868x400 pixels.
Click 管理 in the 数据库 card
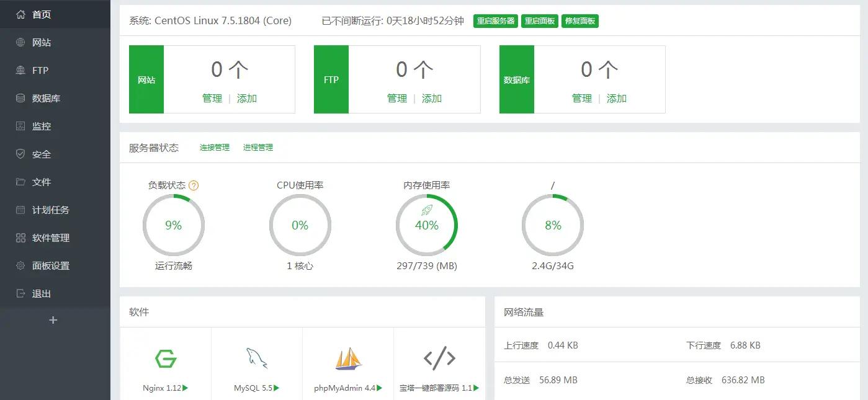tap(582, 99)
